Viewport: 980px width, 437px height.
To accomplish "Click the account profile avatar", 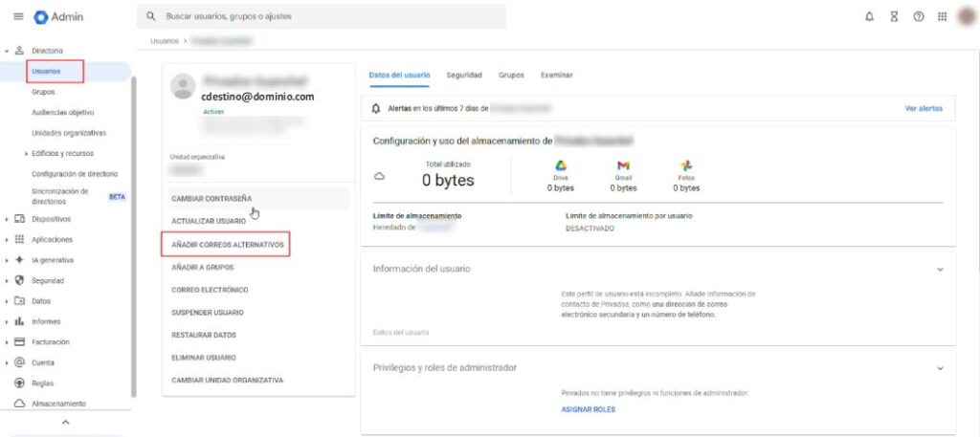I will pos(967,17).
